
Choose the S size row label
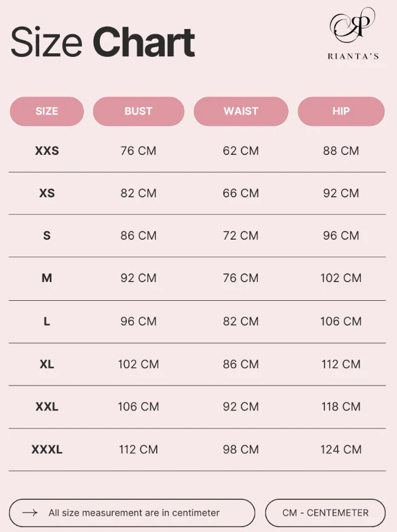click(x=47, y=235)
